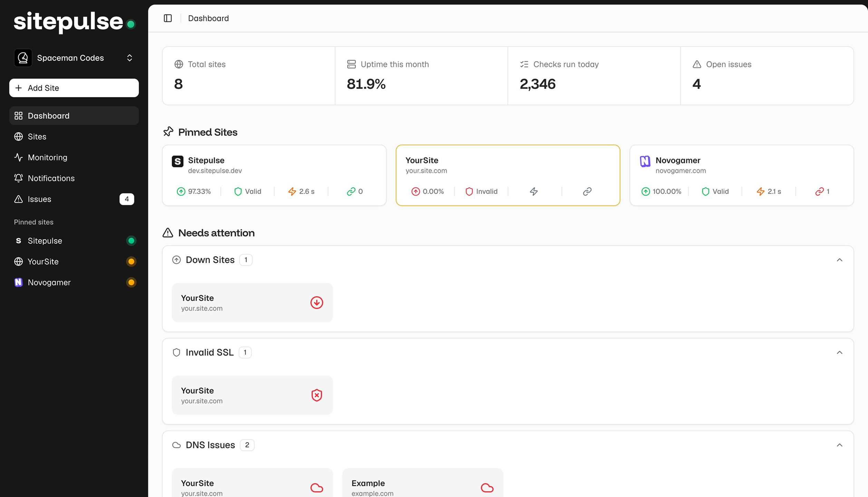The height and width of the screenshot is (497, 868).
Task: Click the dev.sitepulse.dev URL text
Action: (215, 170)
